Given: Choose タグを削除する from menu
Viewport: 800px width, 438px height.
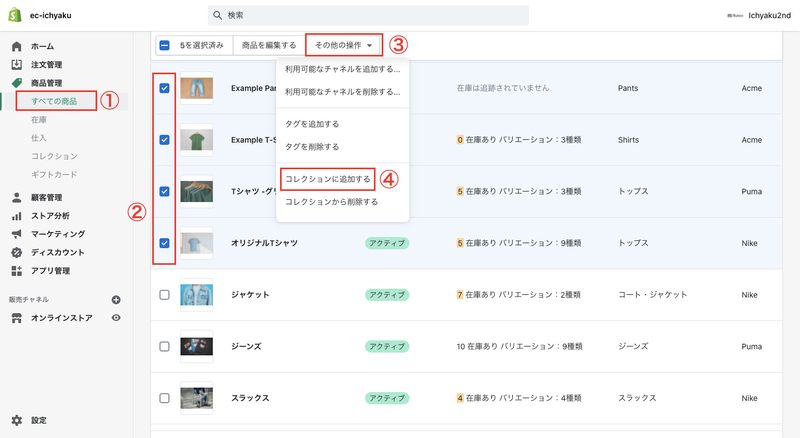Looking at the screenshot, I should [312, 147].
